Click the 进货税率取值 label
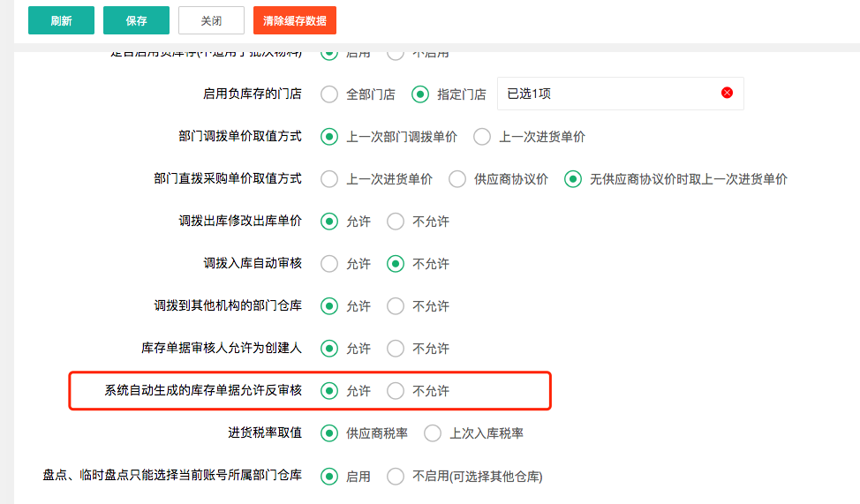 pos(265,433)
